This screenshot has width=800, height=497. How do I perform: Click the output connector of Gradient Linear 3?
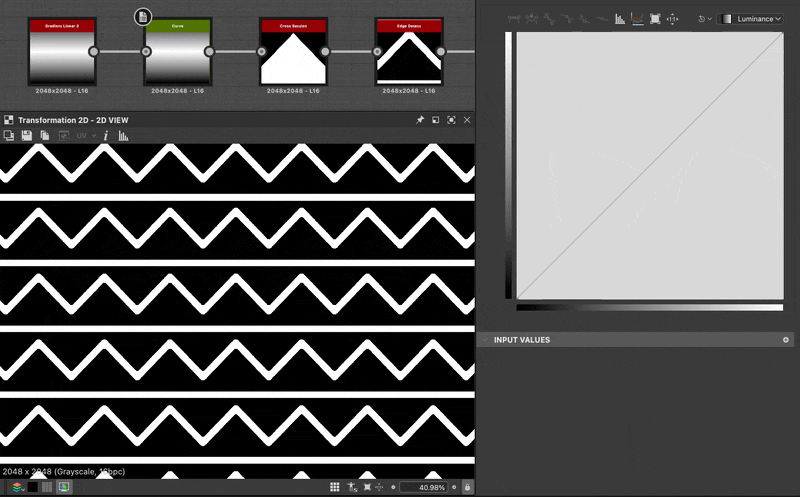[x=93, y=52]
